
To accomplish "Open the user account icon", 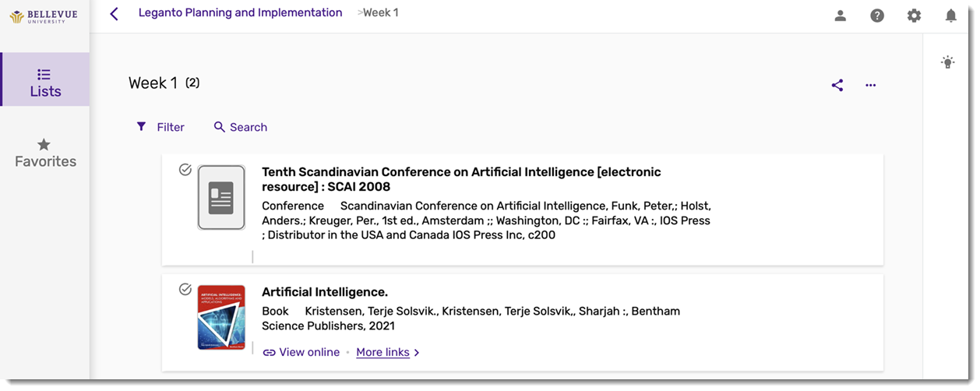I will (840, 16).
